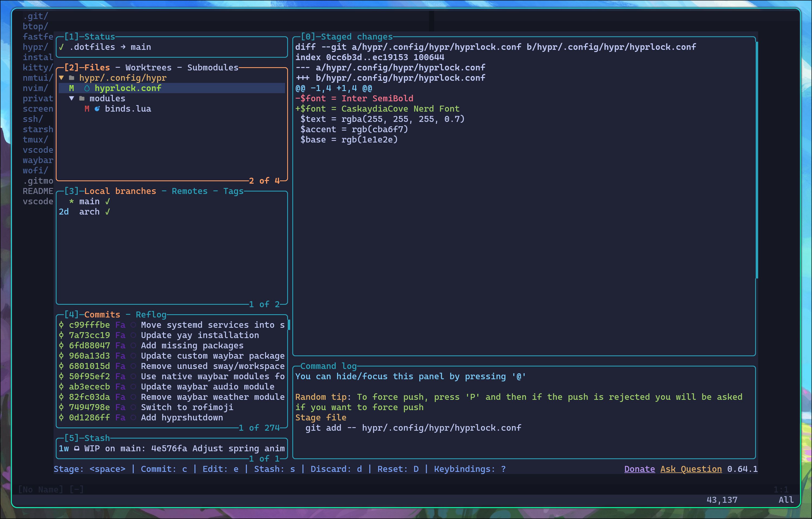Viewport: 812px width, 519px height.
Task: Select the 'Switch to rofimoji' commit message
Action: tap(187, 407)
